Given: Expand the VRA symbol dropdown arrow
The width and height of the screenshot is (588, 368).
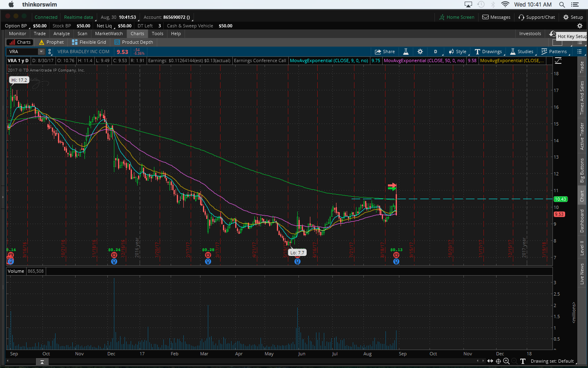Looking at the screenshot, I should point(41,52).
